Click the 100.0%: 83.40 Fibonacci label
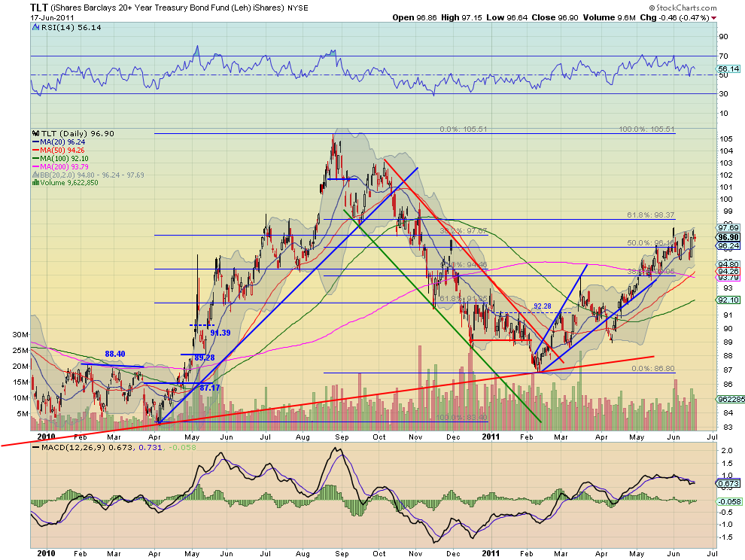745x560 pixels. 461,418
